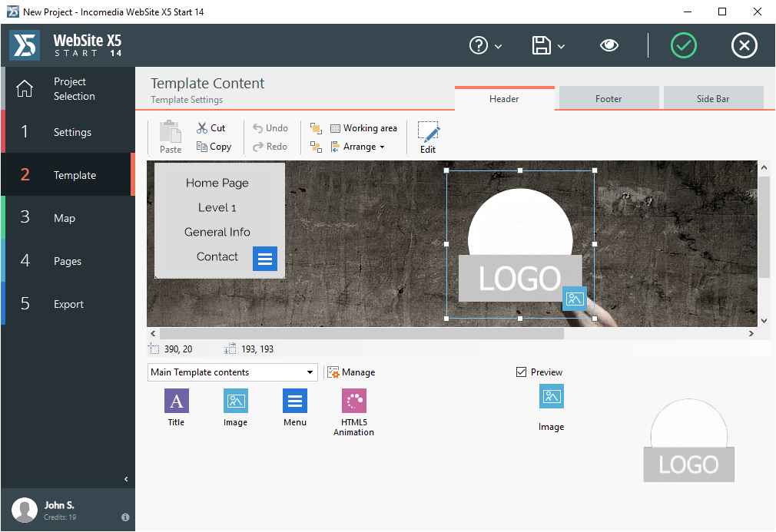
Task: Select the Image object icon in contents
Action: [x=235, y=401]
